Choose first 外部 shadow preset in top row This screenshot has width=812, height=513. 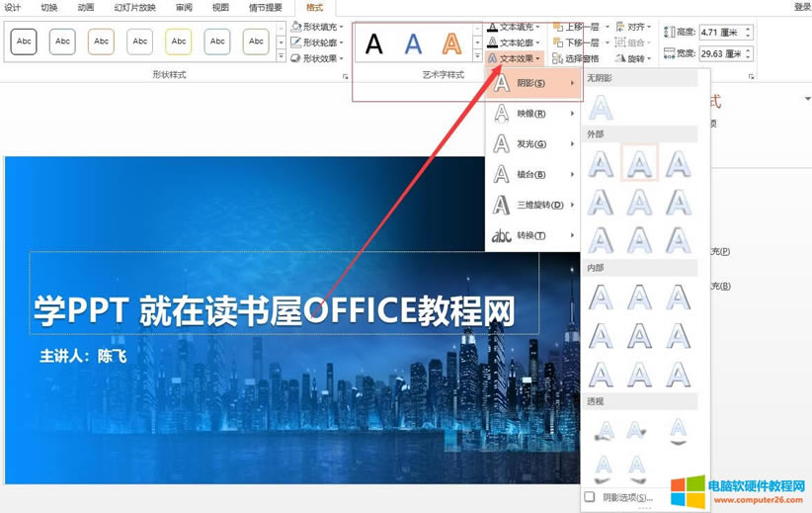pos(601,164)
